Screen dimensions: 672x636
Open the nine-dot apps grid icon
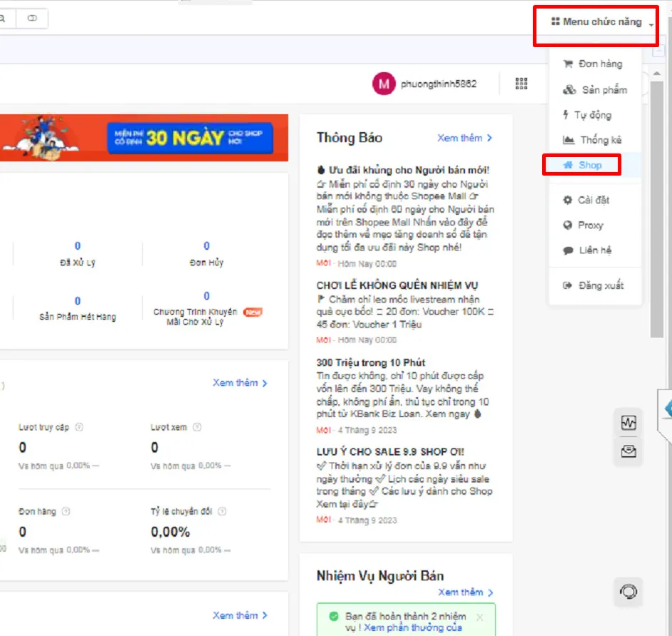pos(521,84)
